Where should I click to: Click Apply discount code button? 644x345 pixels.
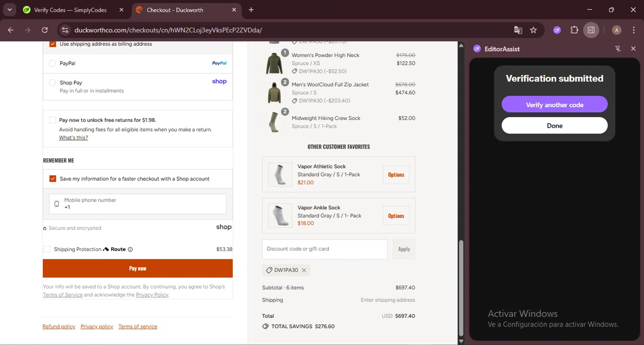pyautogui.click(x=404, y=249)
